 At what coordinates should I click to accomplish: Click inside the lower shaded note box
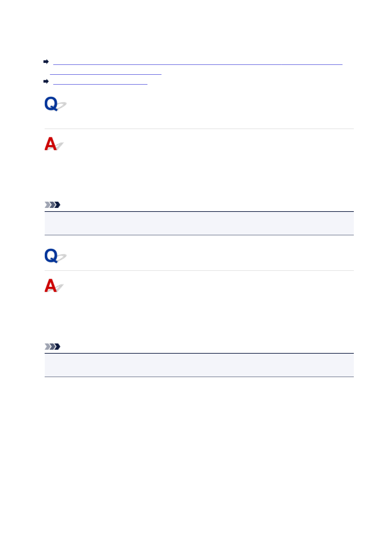(199, 365)
